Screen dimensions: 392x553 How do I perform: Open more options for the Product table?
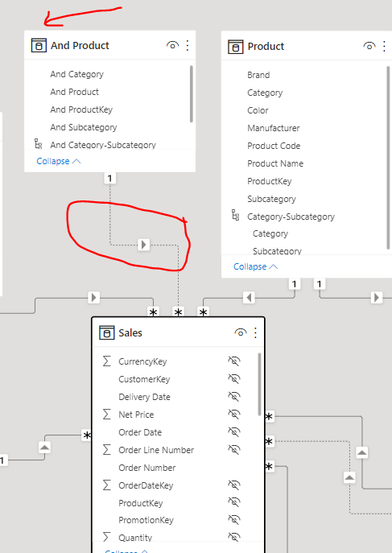(x=384, y=47)
